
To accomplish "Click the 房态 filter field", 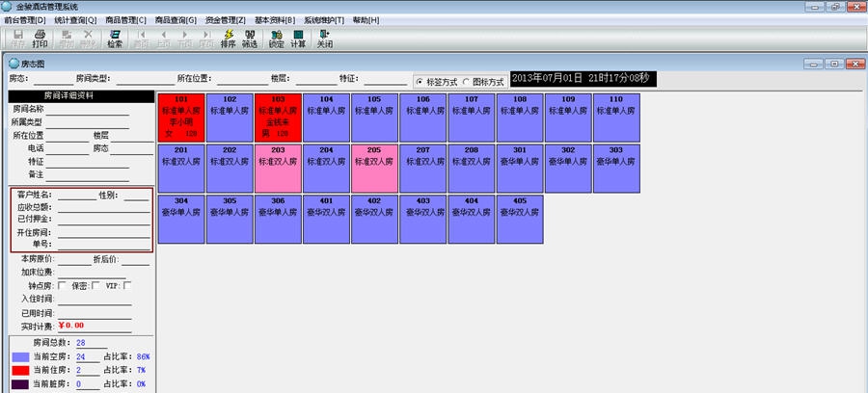I will [x=51, y=79].
